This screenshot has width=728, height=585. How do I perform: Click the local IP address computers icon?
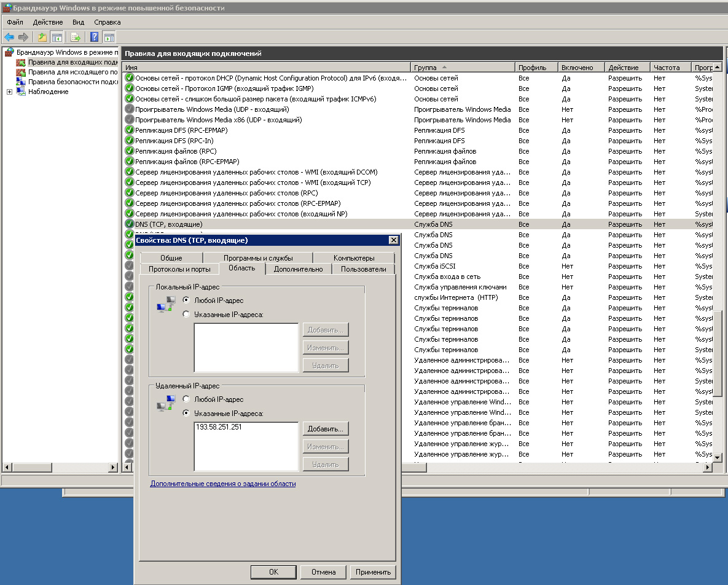pyautogui.click(x=166, y=305)
